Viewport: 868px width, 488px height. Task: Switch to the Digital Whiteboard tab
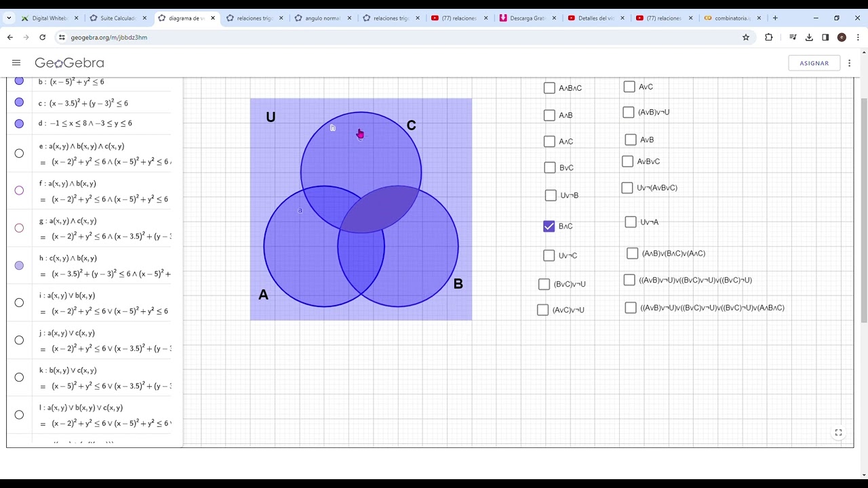50,18
